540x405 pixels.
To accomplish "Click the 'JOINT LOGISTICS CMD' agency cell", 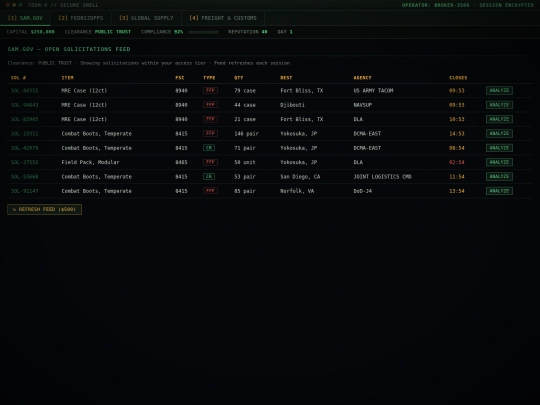I will 382,177.
